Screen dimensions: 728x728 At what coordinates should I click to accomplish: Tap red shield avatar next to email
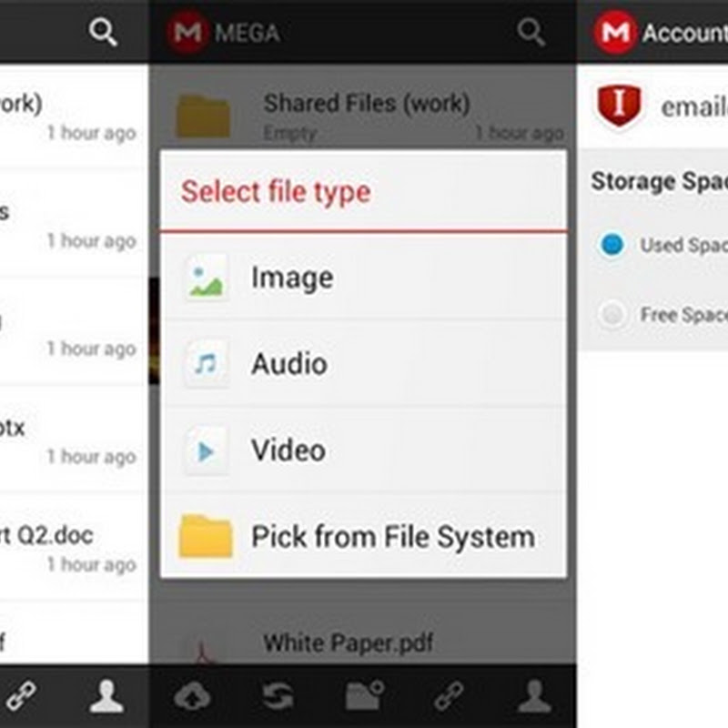tap(619, 106)
